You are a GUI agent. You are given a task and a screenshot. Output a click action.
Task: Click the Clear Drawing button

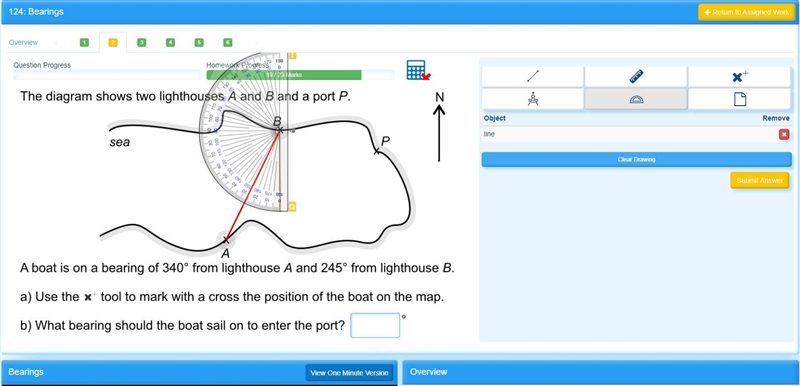[636, 160]
